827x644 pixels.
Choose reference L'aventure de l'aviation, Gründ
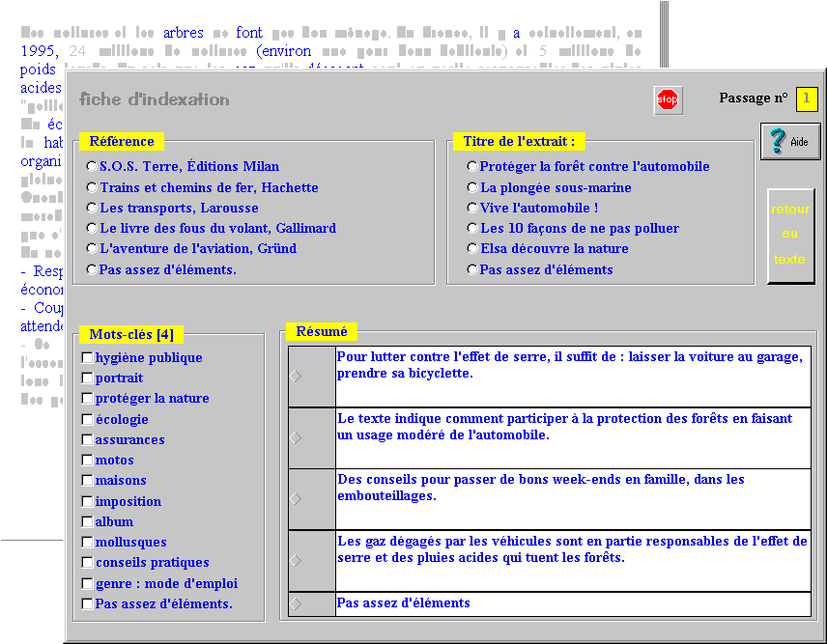[92, 249]
